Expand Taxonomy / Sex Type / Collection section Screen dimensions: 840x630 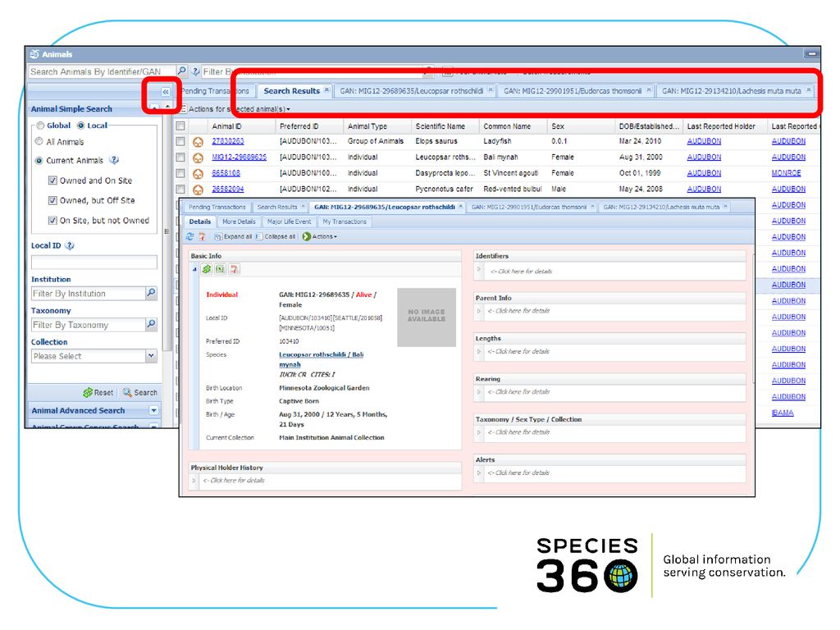click(479, 432)
